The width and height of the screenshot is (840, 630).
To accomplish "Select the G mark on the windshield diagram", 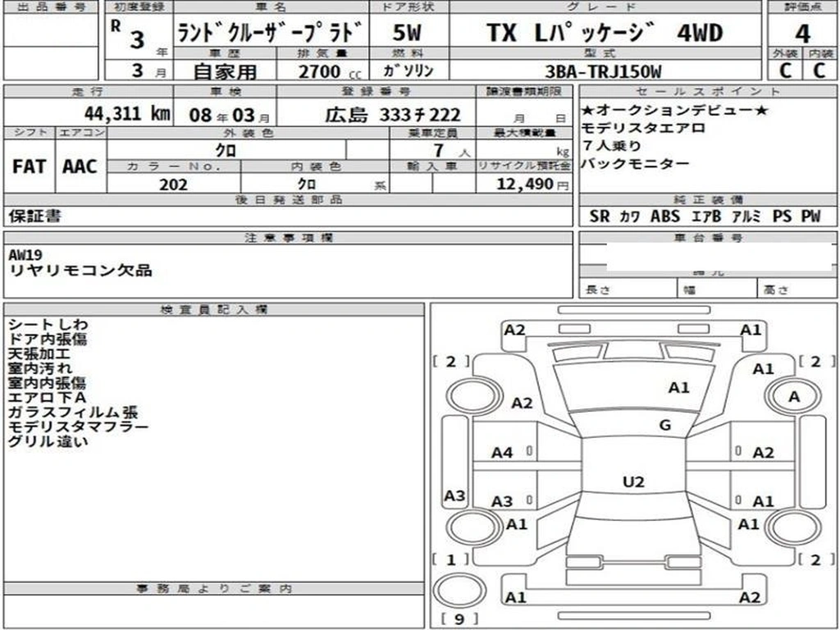I will [x=664, y=426].
